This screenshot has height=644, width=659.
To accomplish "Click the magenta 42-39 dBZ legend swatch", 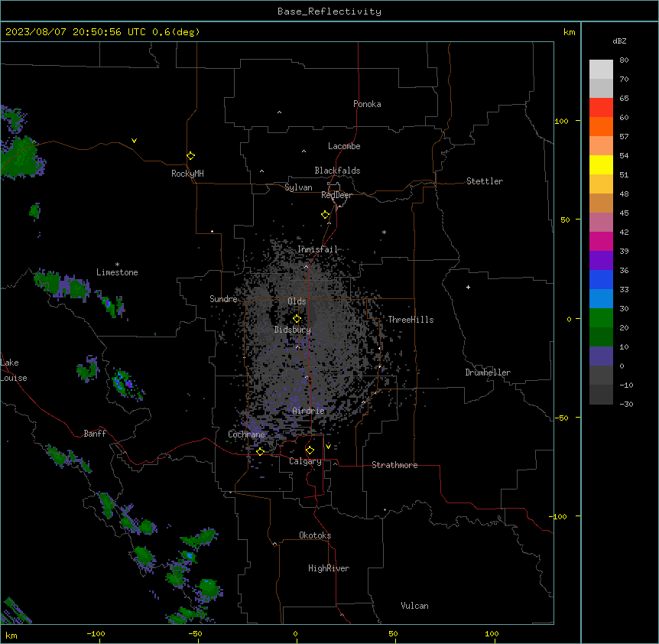I will click(x=601, y=241).
